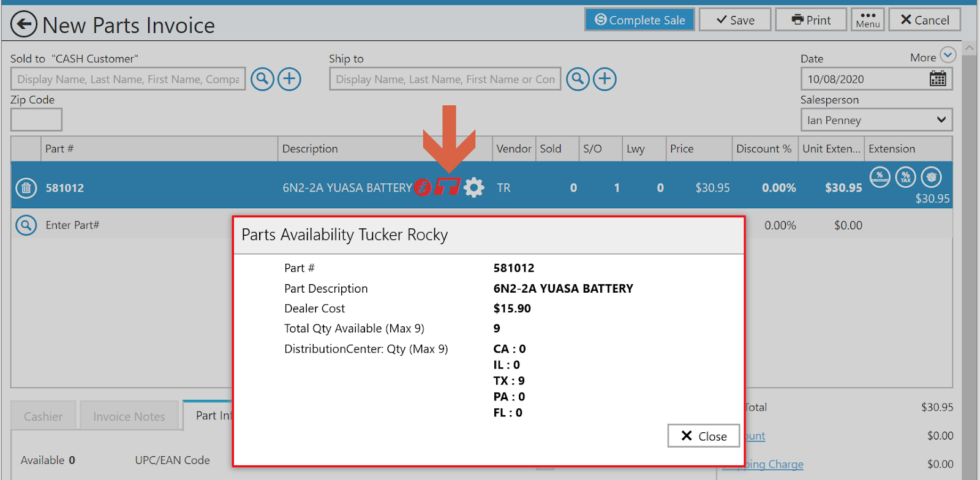Image resolution: width=980 pixels, height=480 pixels.
Task: Expand the More options chevron
Action: [948, 55]
